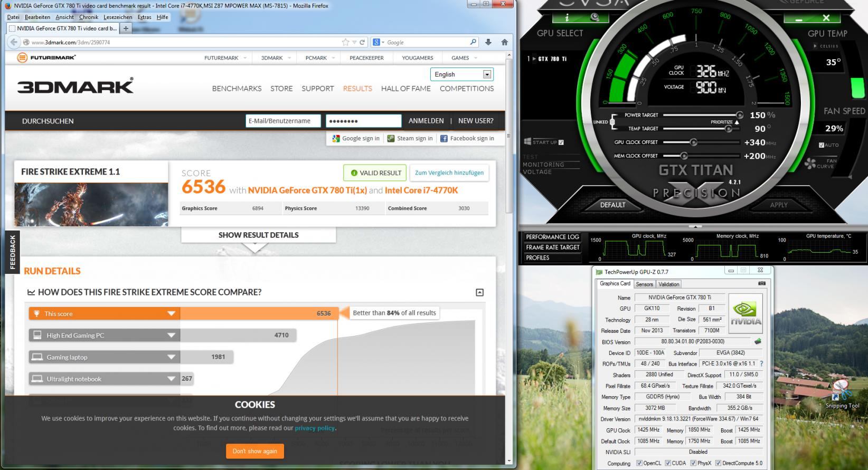868x470 pixels.
Task: Click Default button in EVGA Precision
Action: [612, 205]
